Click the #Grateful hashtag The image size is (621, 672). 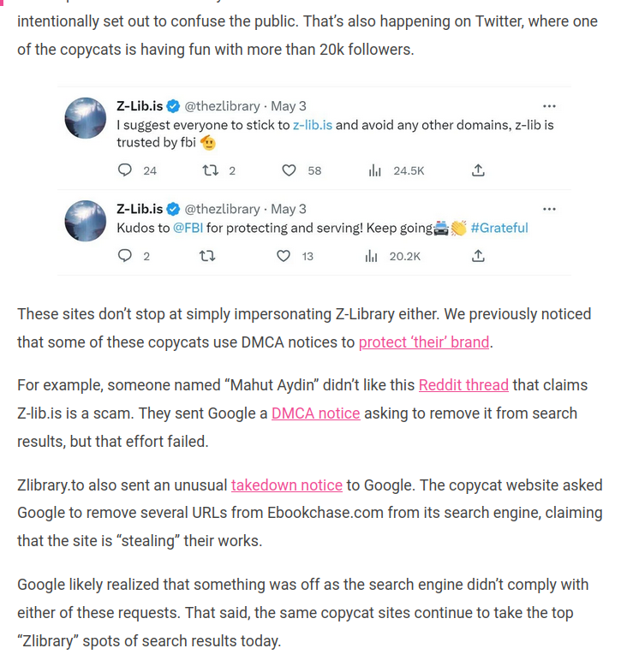pyautogui.click(x=499, y=228)
